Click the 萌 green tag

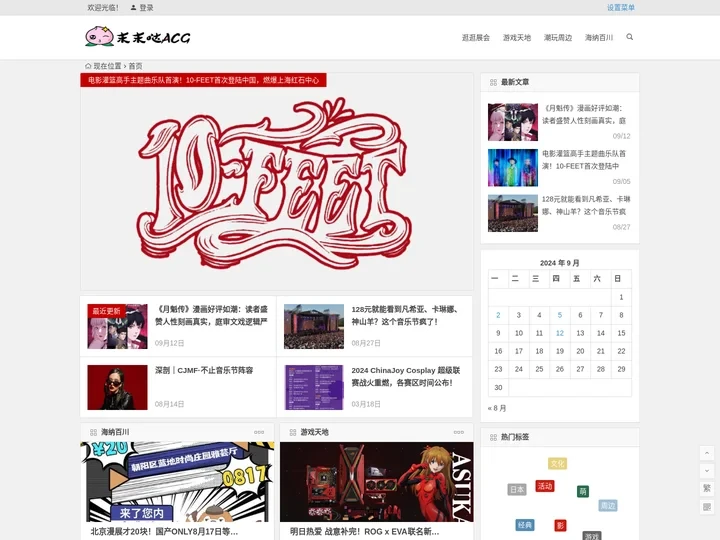pos(583,492)
